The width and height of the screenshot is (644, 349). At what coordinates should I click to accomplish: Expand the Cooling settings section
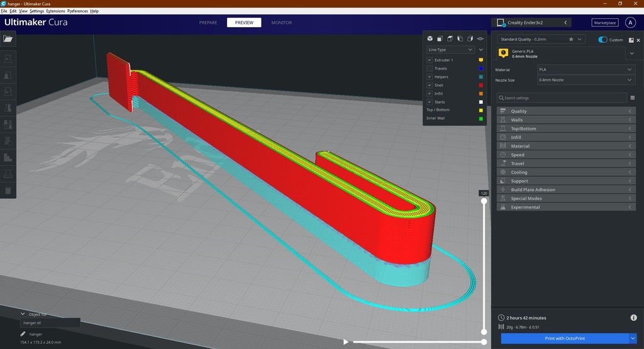tap(566, 172)
